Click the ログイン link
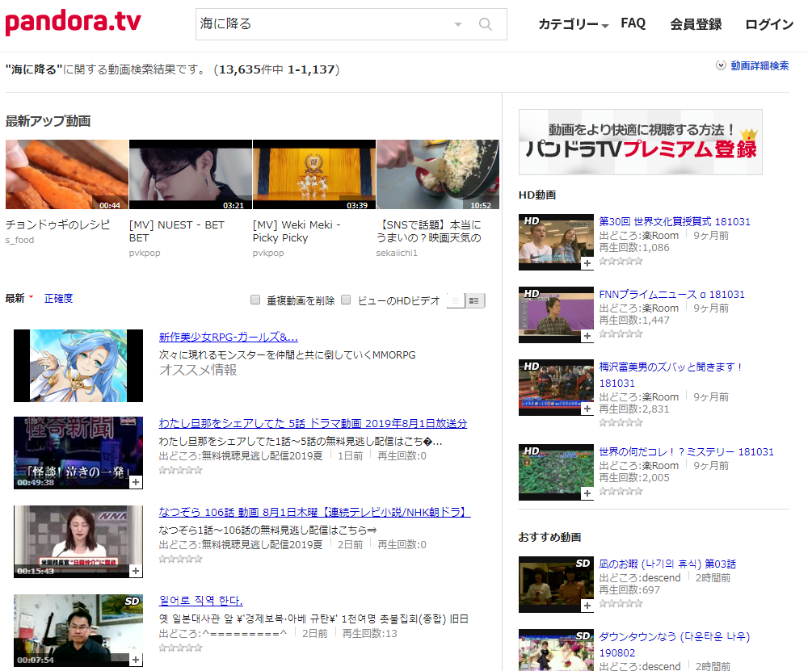The width and height of the screenshot is (812, 671). point(768,25)
